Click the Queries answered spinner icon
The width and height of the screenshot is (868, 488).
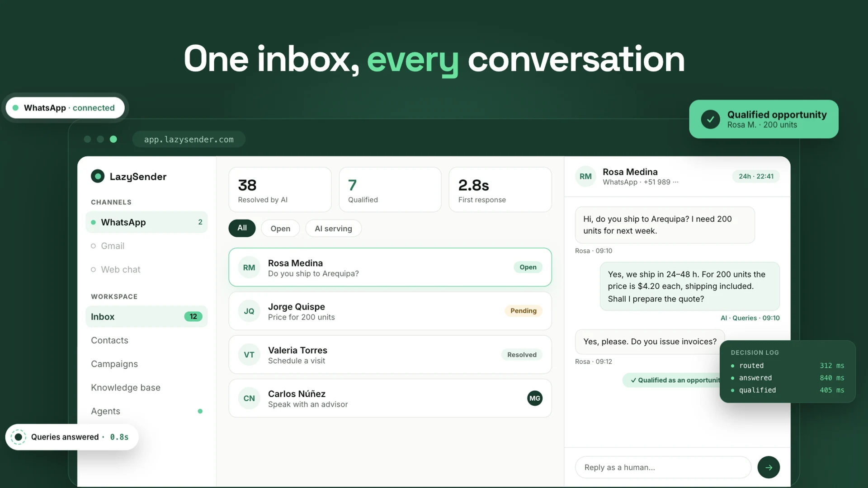[x=19, y=437]
